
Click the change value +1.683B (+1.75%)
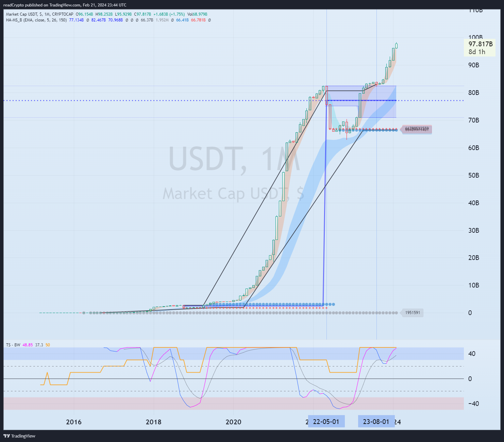tap(169, 14)
